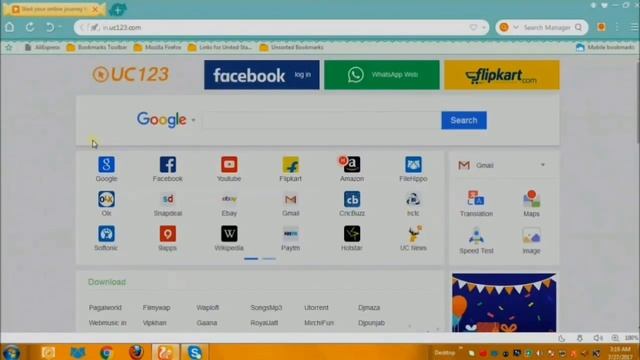
Task: Open the Unsorted Bookmarks folder
Action: (x=291, y=47)
